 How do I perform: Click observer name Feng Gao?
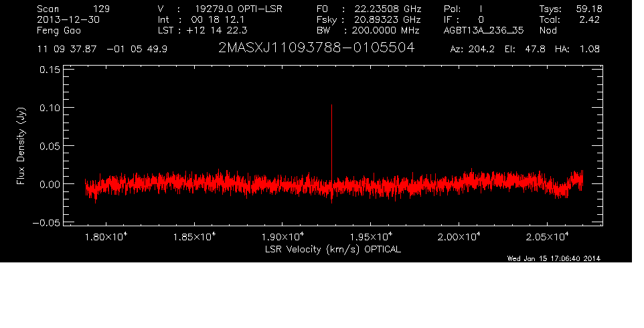59,31
